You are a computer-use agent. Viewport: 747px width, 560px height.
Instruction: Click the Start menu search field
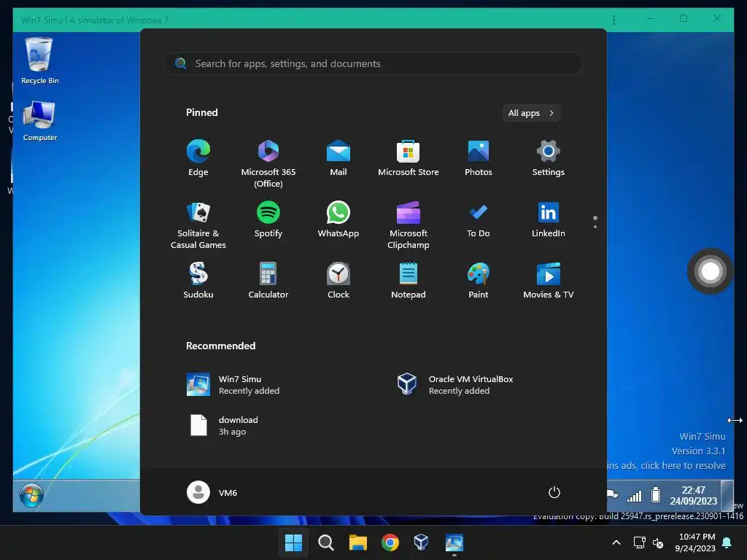pyautogui.click(x=373, y=63)
